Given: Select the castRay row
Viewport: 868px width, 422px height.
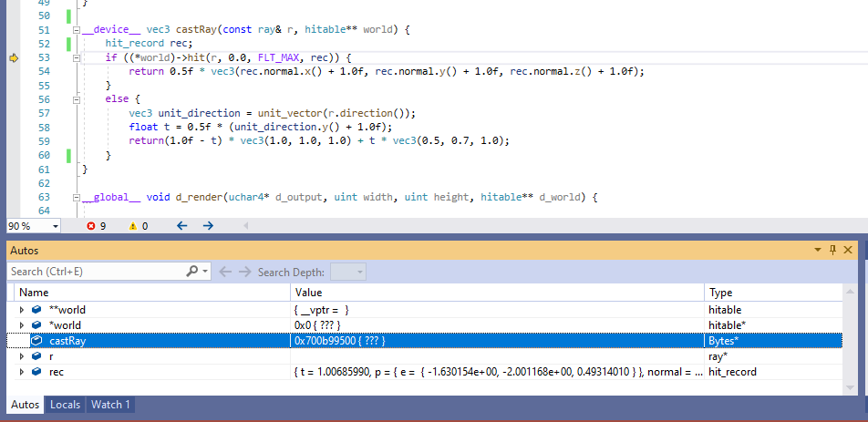Looking at the screenshot, I should click(x=425, y=341).
